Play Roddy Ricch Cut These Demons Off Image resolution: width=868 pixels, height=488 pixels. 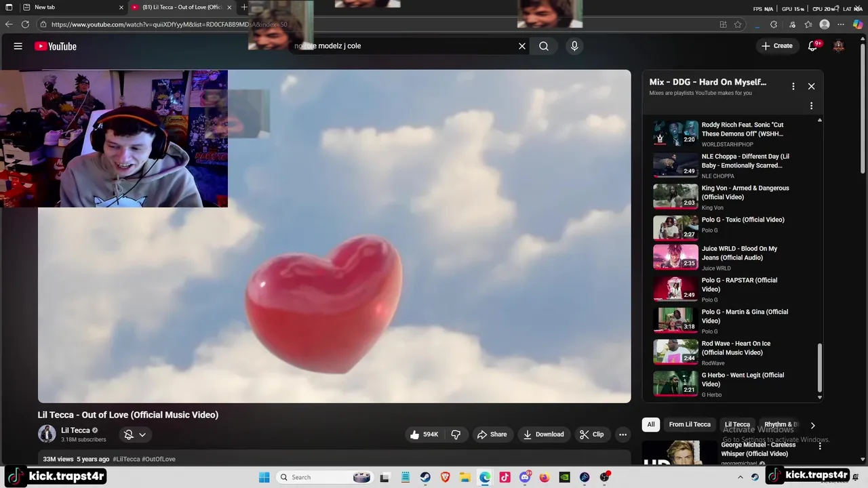(733, 134)
